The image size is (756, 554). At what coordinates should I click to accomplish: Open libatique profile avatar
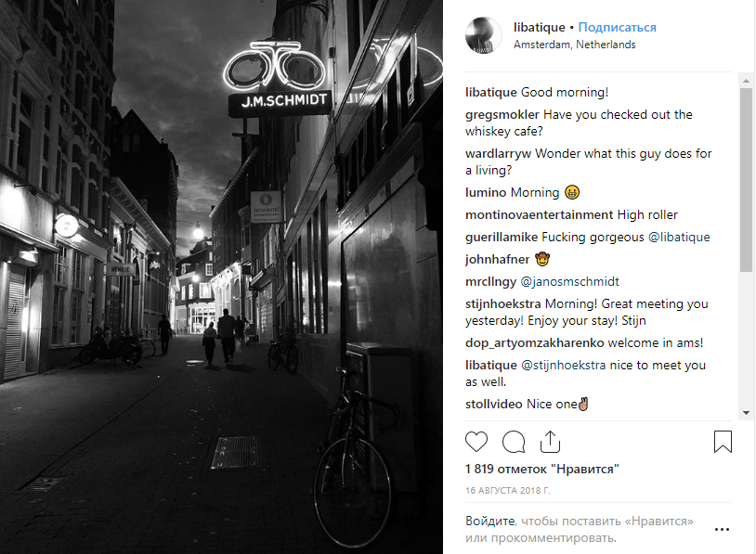(483, 35)
